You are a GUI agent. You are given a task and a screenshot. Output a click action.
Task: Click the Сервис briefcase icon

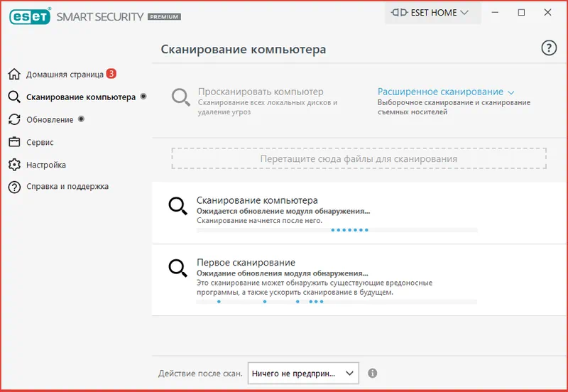point(14,141)
